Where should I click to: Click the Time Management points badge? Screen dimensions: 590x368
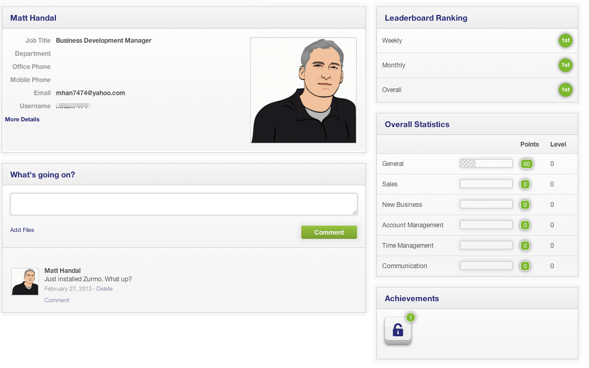(525, 245)
